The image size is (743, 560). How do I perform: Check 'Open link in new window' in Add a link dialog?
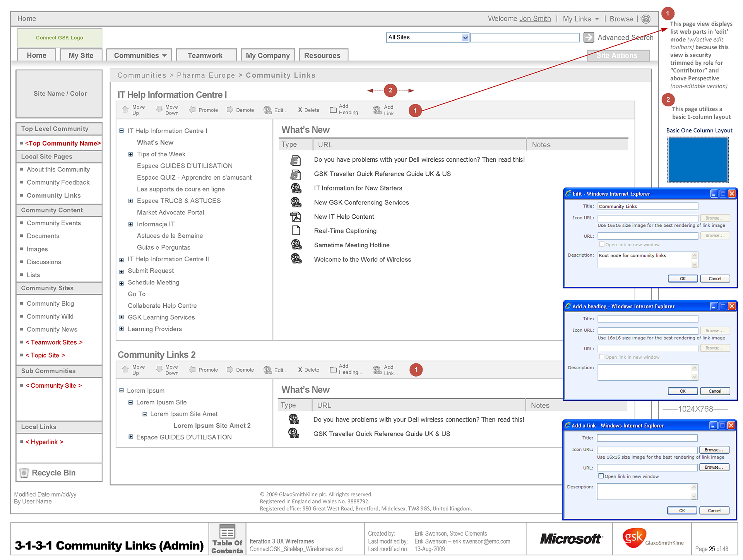[x=601, y=476]
